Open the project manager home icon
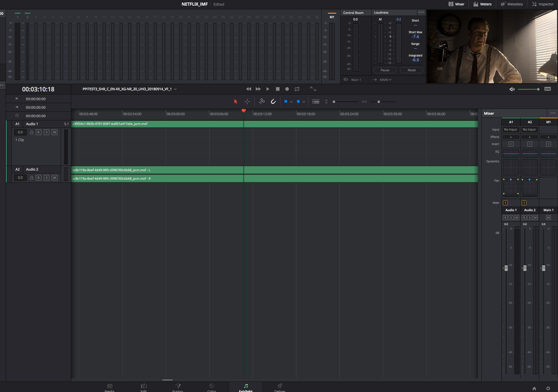This screenshot has height=392, width=558. click(534, 388)
